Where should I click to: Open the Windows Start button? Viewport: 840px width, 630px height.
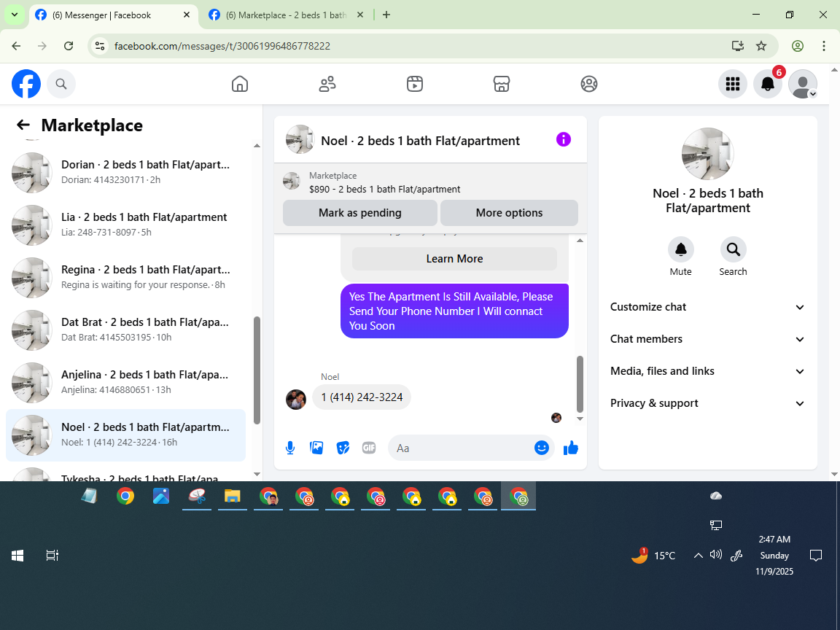17,556
